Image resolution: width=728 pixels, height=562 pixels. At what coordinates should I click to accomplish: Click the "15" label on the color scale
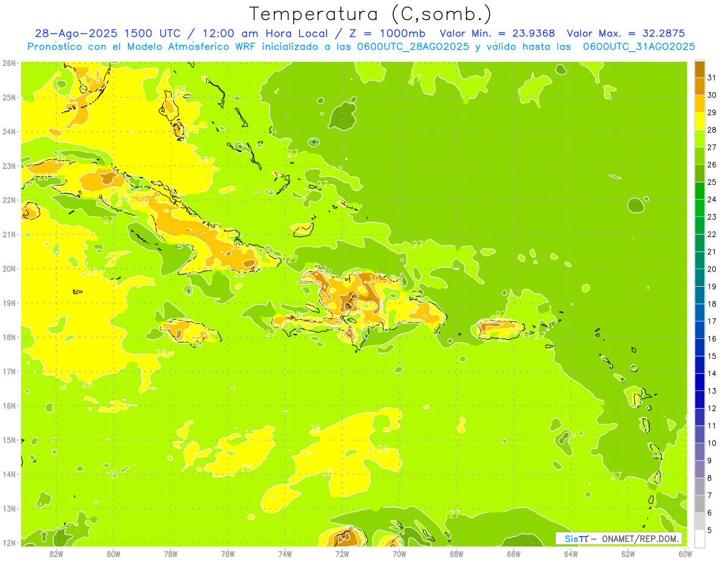click(x=712, y=356)
